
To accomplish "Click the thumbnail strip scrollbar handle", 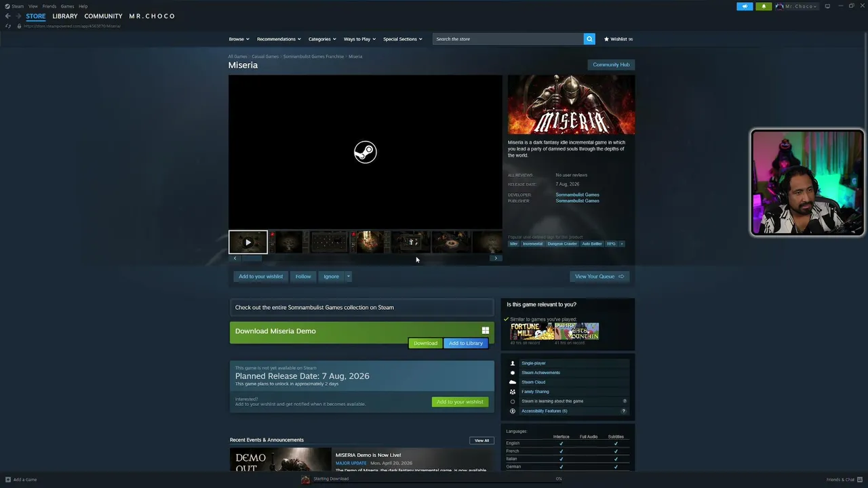I will tap(252, 258).
